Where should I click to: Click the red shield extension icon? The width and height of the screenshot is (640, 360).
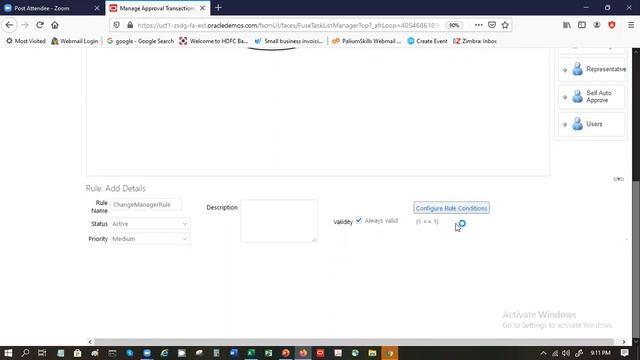[612, 25]
